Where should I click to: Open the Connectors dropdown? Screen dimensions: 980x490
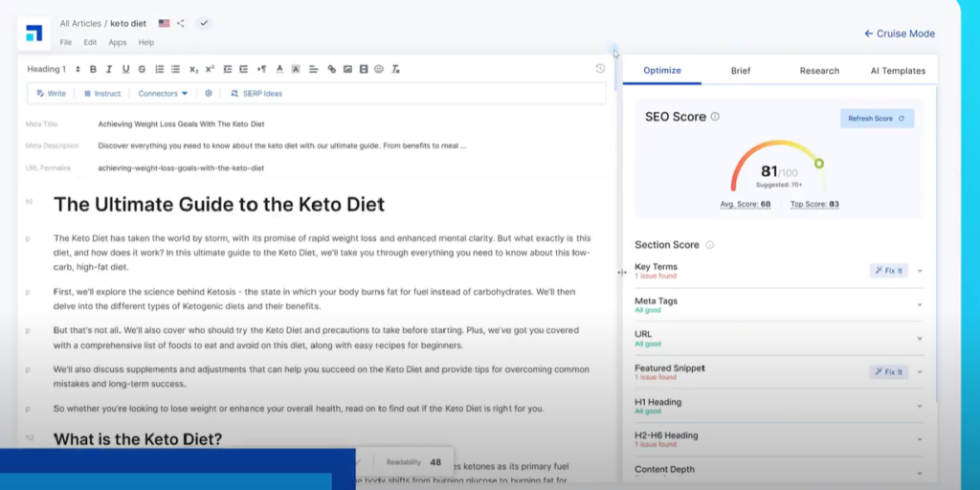coord(163,93)
